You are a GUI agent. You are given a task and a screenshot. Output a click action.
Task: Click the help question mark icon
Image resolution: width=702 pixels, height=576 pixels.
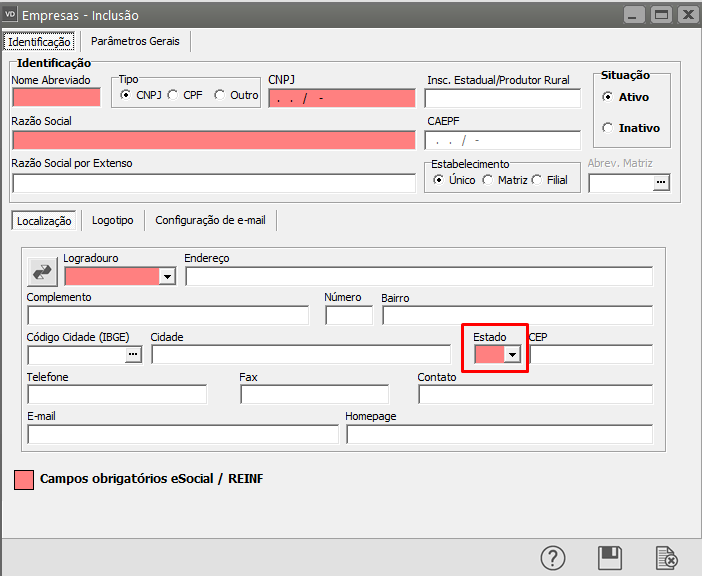coord(554,558)
